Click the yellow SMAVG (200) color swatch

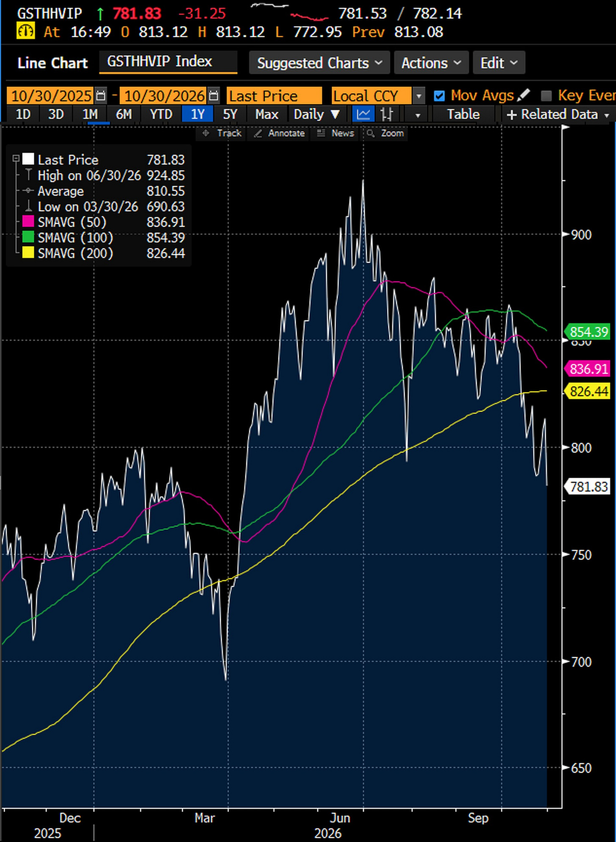click(x=28, y=253)
